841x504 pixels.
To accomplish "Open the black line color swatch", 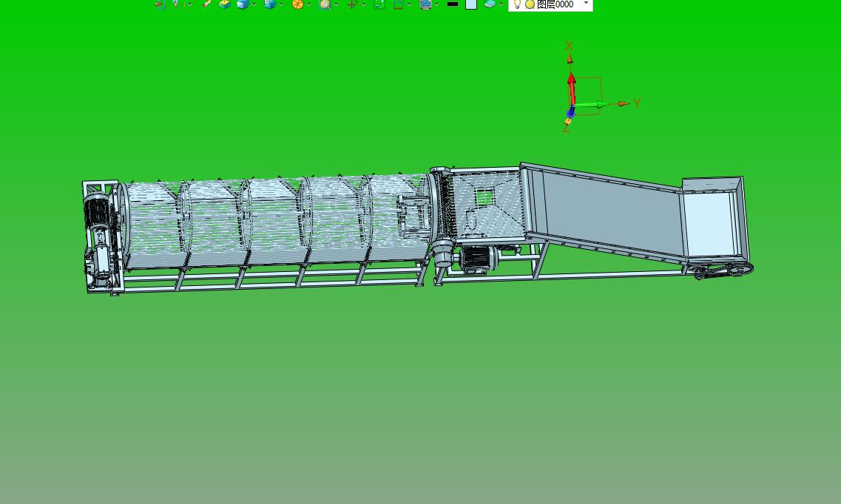I will point(453,4).
